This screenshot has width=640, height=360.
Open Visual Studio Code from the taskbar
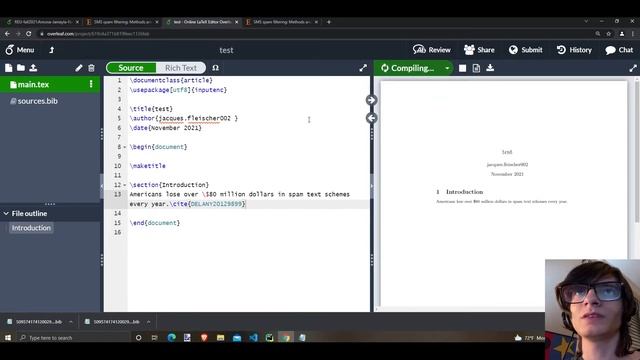point(253,338)
